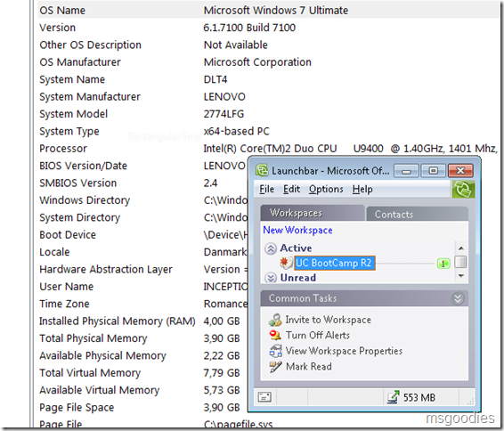Click the message icon in the Launchbar status bar
The height and width of the screenshot is (431, 504).
click(264, 397)
